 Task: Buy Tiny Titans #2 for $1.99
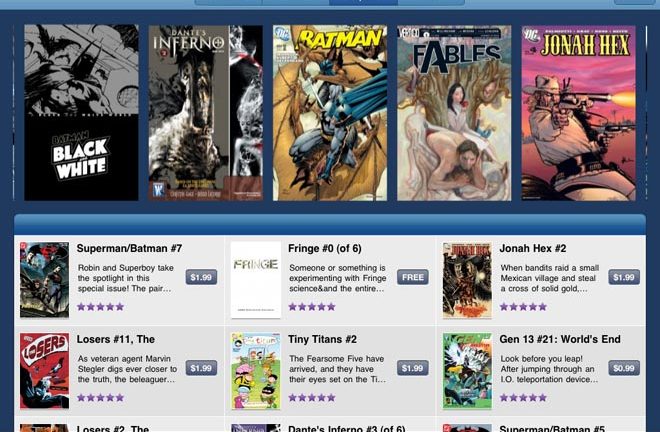412,368
